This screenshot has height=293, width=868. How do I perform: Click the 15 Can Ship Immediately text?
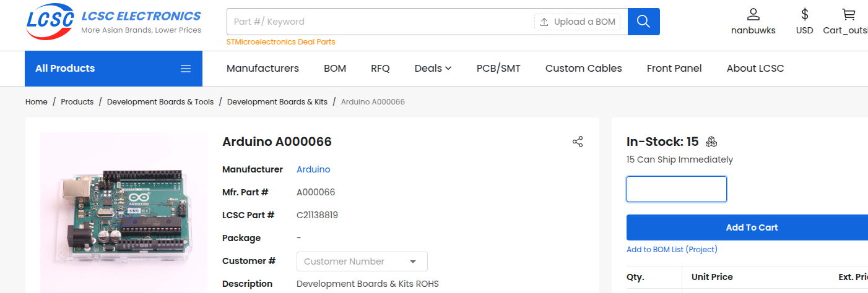680,159
